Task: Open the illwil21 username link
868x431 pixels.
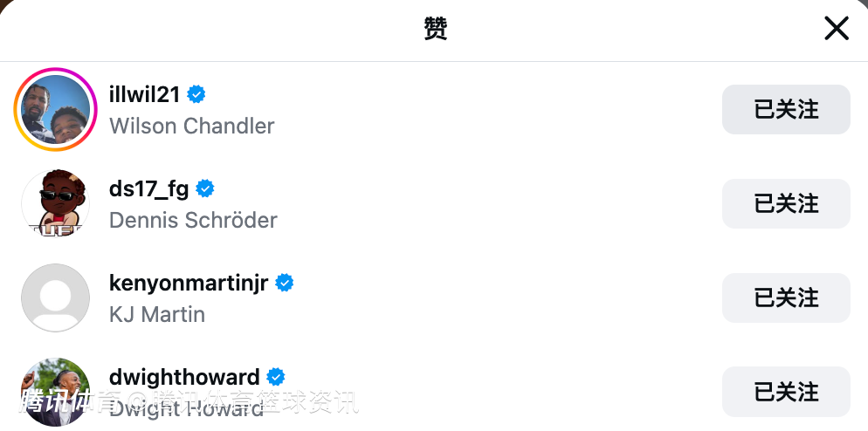Action: [144, 94]
